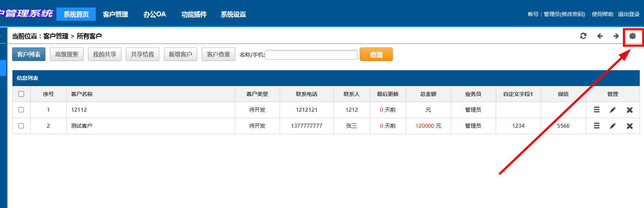Click the 业务员 column header
Screen dimensions: 644x208
pos(473,94)
